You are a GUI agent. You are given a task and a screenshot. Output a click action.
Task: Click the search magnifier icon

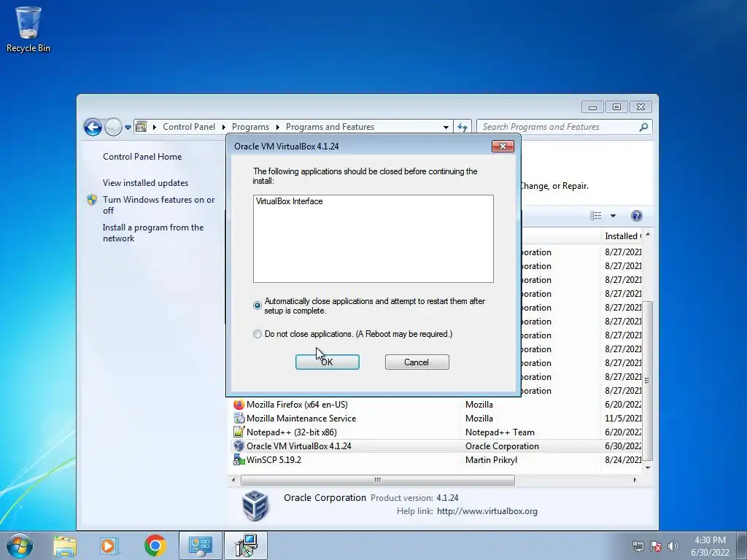tap(643, 127)
